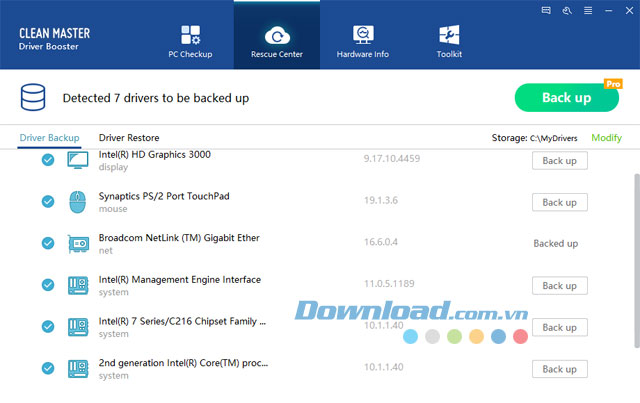
Task: Uncheck Intel 7 Series/C216 Chipset checkbox
Action: point(48,326)
